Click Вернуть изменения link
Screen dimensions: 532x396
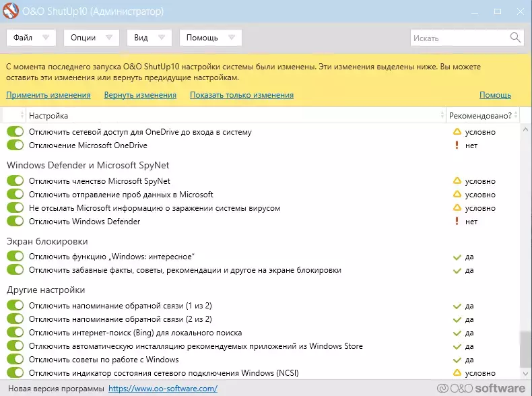(x=140, y=95)
